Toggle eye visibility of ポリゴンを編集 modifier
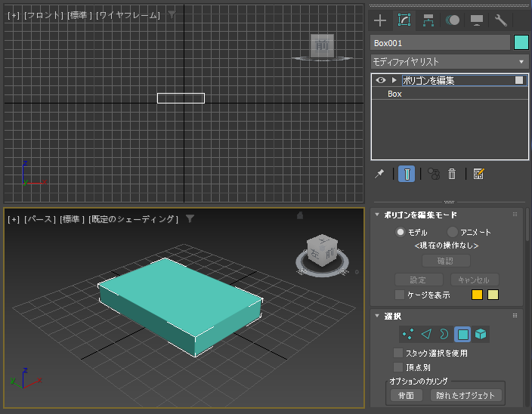The image size is (532, 414). coord(381,80)
